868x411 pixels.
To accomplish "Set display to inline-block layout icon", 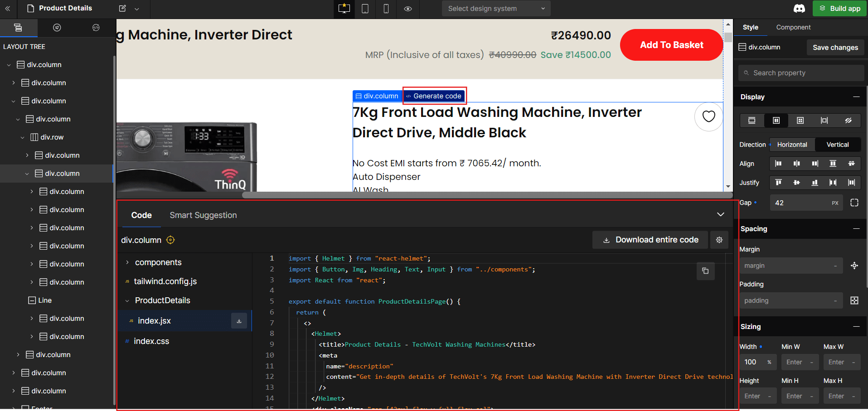I will tap(824, 121).
